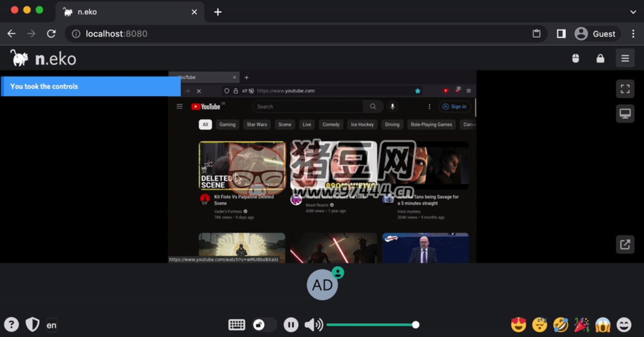The image size is (644, 337).
Task: Expand the Chrome tab search chevron
Action: click(x=633, y=12)
